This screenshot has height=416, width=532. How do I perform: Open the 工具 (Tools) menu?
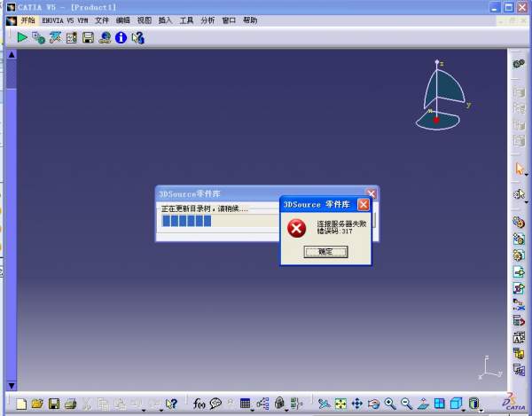[x=186, y=20]
